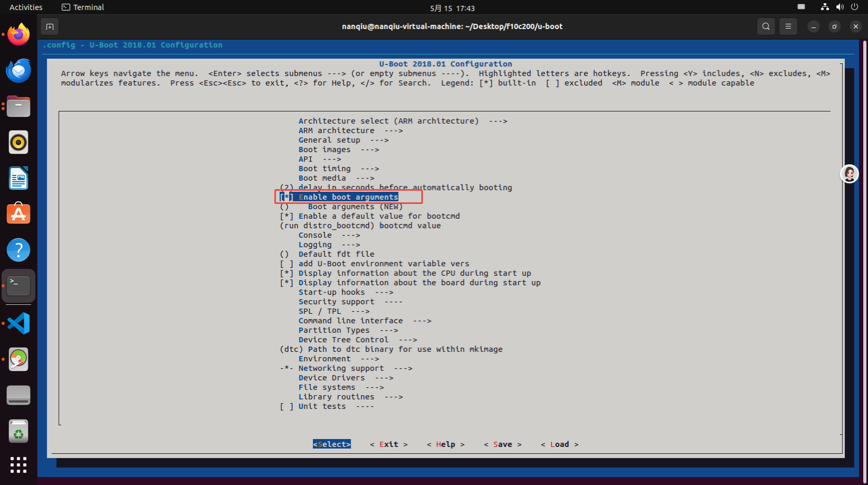Open the Trash in the dock
Viewport: 868px width, 485px height.
(x=19, y=431)
